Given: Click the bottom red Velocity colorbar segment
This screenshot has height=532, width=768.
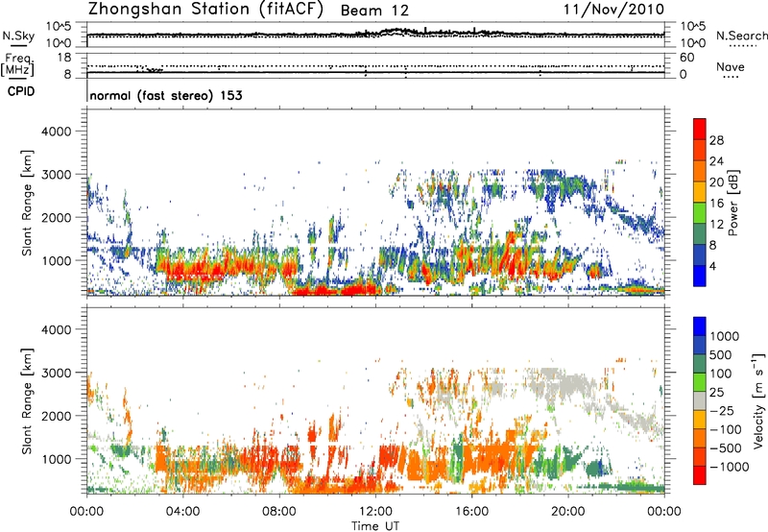Looking at the screenshot, I should (x=700, y=475).
